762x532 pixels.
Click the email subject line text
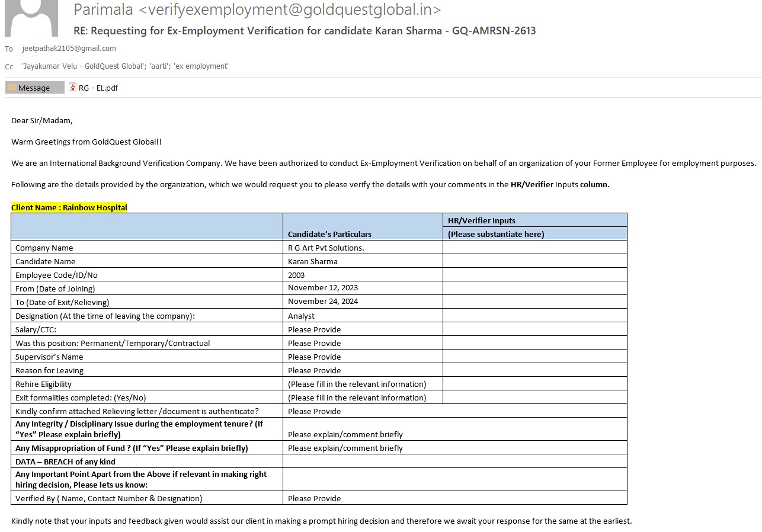pyautogui.click(x=305, y=31)
